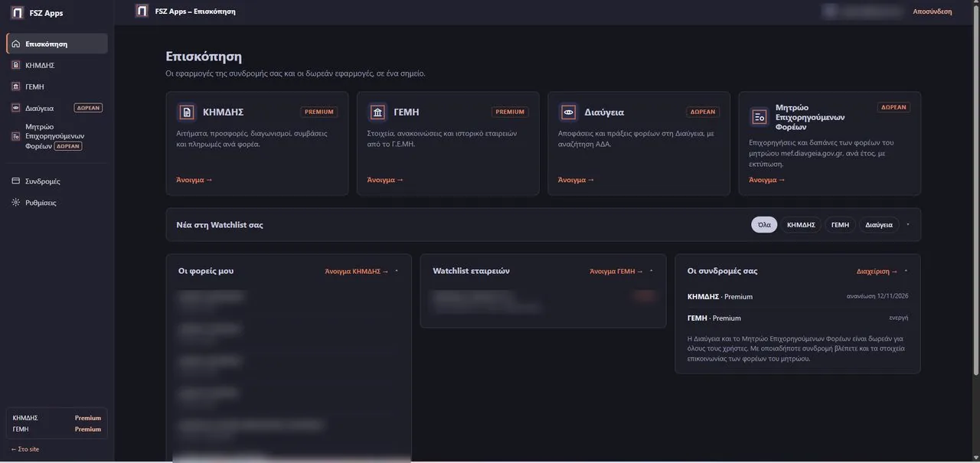The height and width of the screenshot is (463, 980).
Task: Follow the Άνοιγμα ΚΗΜΔΗΣ → link
Action: coord(357,271)
